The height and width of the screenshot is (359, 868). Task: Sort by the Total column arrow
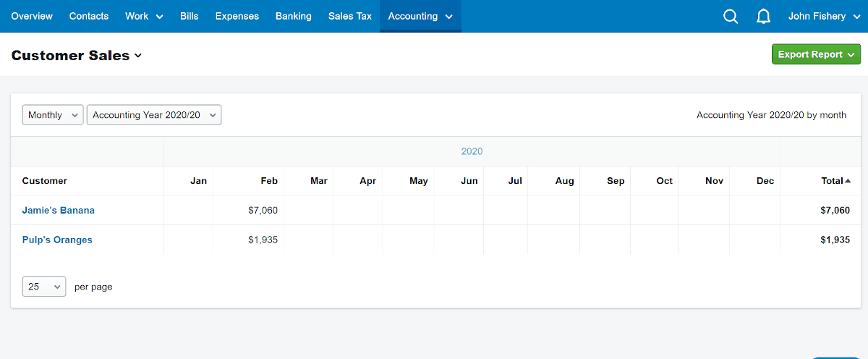(848, 181)
